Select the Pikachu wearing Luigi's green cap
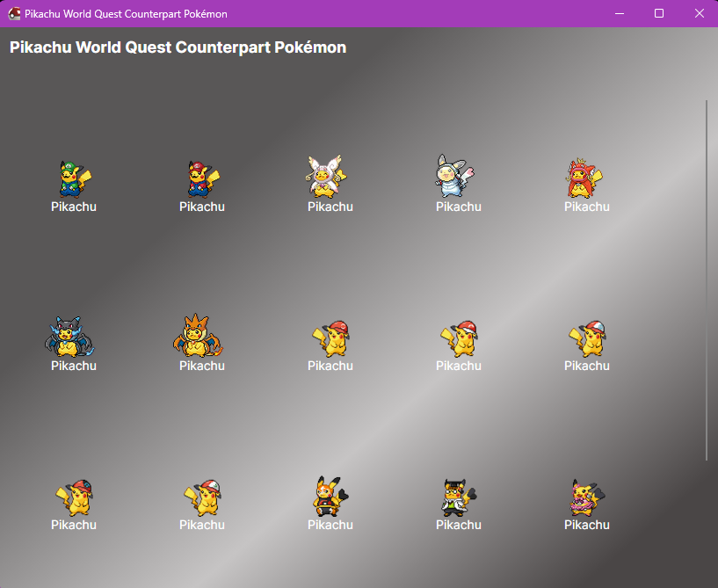 [x=76, y=179]
